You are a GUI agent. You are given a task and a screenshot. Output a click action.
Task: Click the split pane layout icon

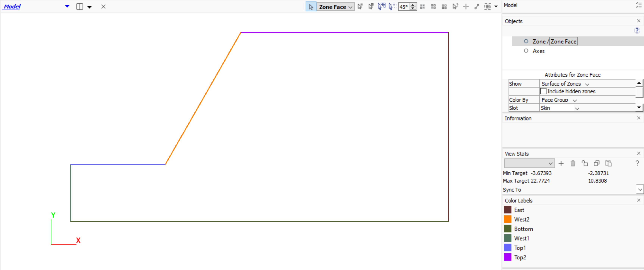coord(80,7)
